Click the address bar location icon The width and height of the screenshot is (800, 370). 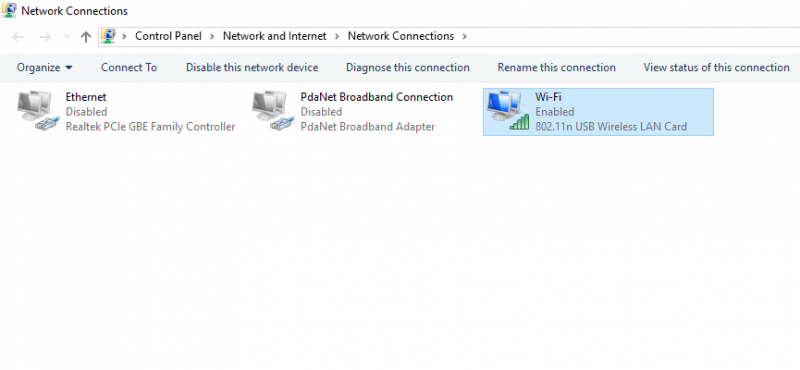click(108, 36)
